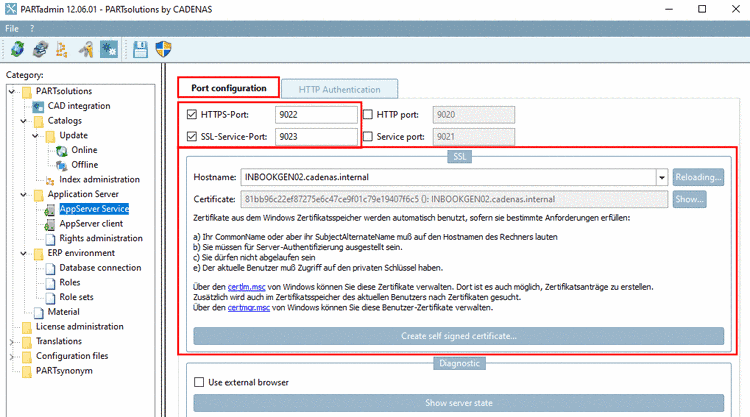750x417 pixels.
Task: Click the AppServer client icon
Action: (50, 224)
